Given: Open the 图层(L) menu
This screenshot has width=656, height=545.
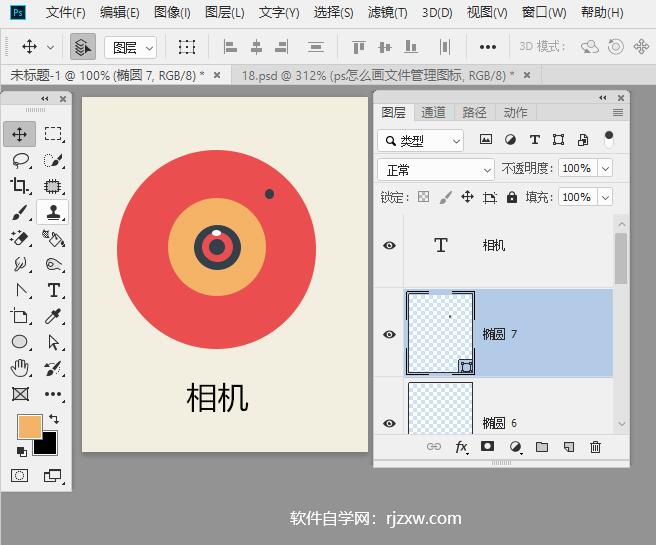Looking at the screenshot, I should tap(224, 13).
